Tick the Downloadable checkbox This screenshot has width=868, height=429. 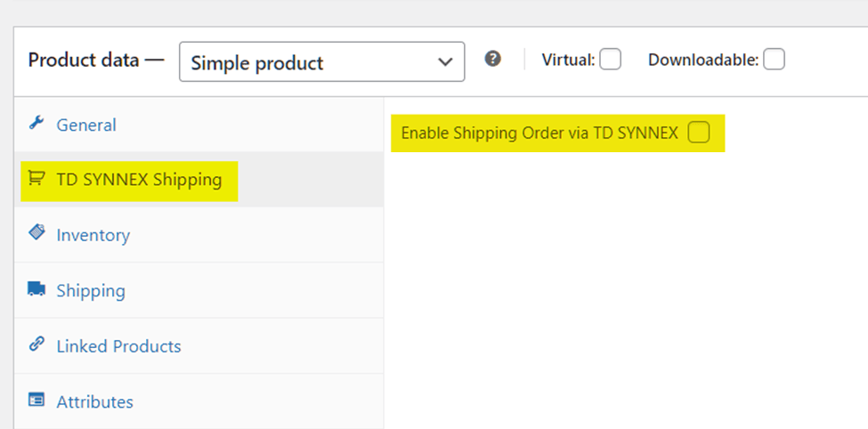point(774,60)
